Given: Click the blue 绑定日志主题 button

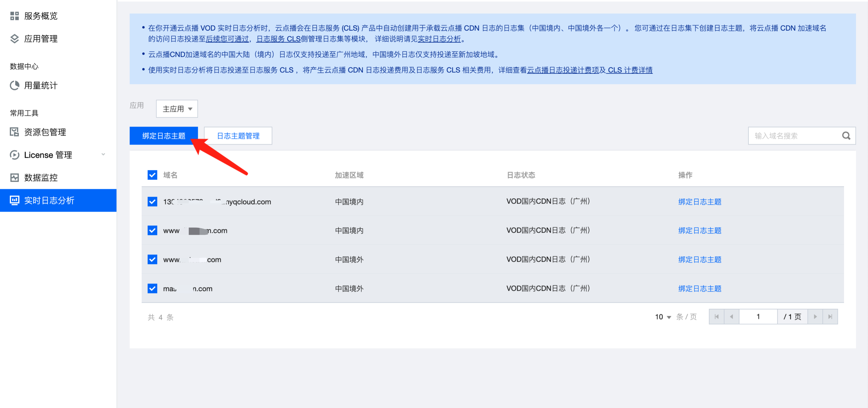Looking at the screenshot, I should (163, 136).
